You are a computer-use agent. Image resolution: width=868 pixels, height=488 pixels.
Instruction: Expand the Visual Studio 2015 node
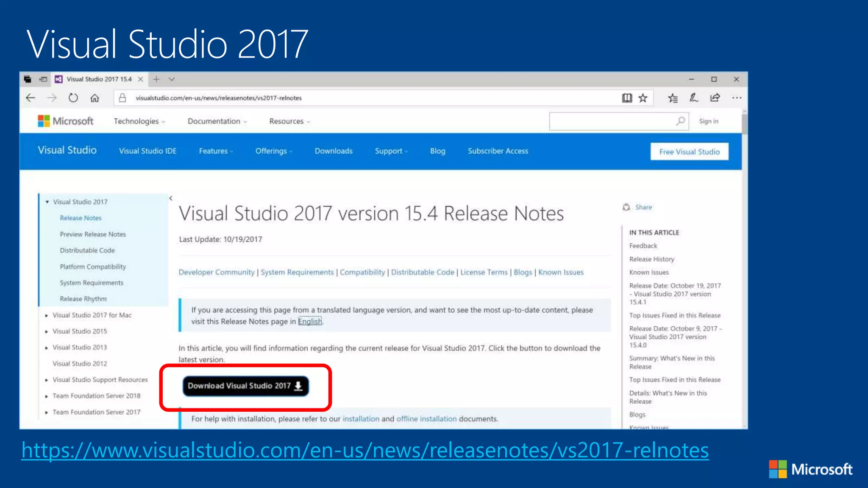[x=47, y=331]
